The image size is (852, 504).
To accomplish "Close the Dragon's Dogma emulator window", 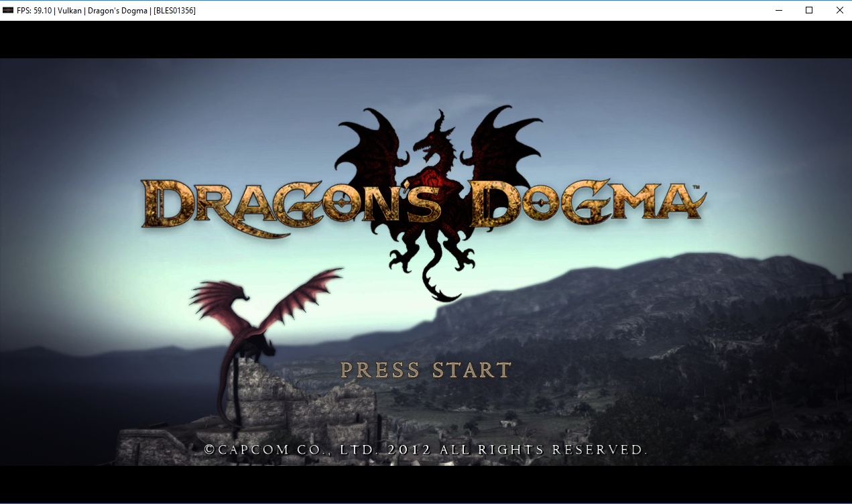I will (x=839, y=10).
